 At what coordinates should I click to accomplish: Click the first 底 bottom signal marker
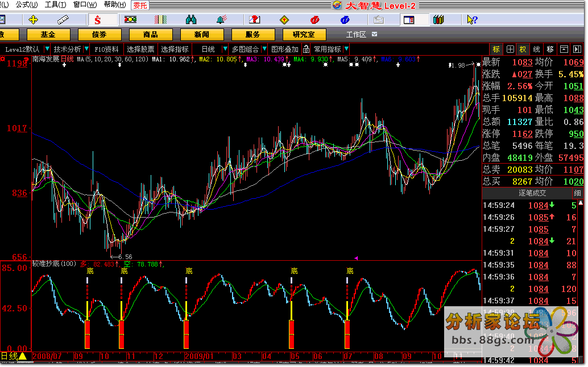[90, 271]
